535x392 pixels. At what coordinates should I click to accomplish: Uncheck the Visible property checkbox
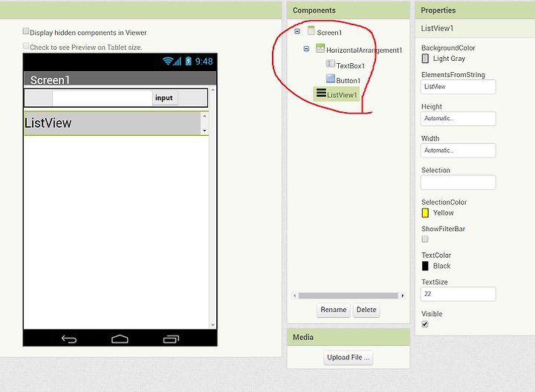425,324
